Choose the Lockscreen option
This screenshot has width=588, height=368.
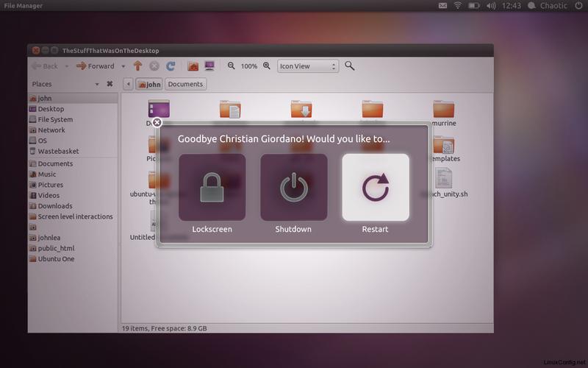[x=212, y=187]
